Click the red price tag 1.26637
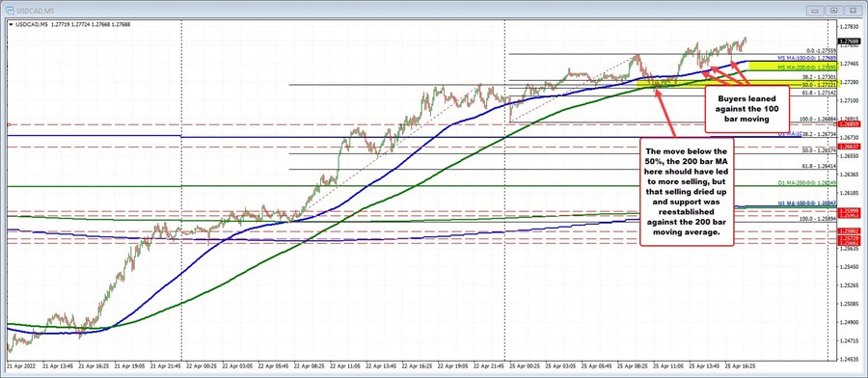868x378 pixels. (x=848, y=147)
